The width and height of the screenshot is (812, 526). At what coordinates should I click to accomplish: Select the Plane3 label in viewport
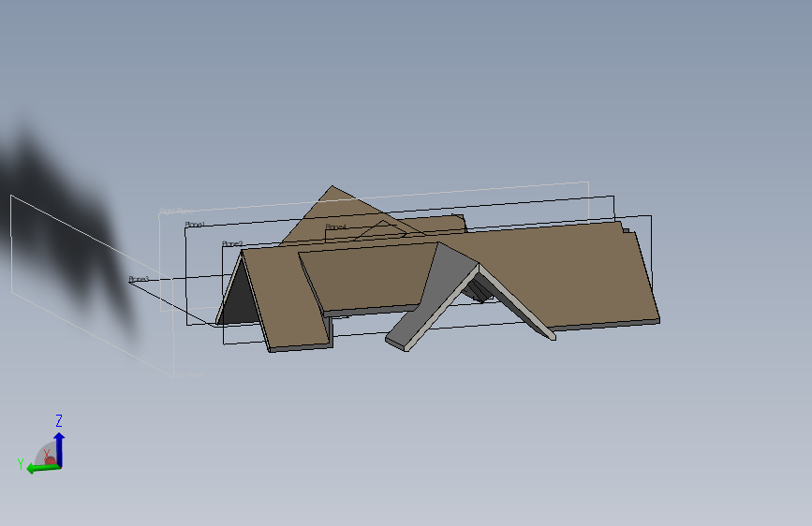coord(139,279)
